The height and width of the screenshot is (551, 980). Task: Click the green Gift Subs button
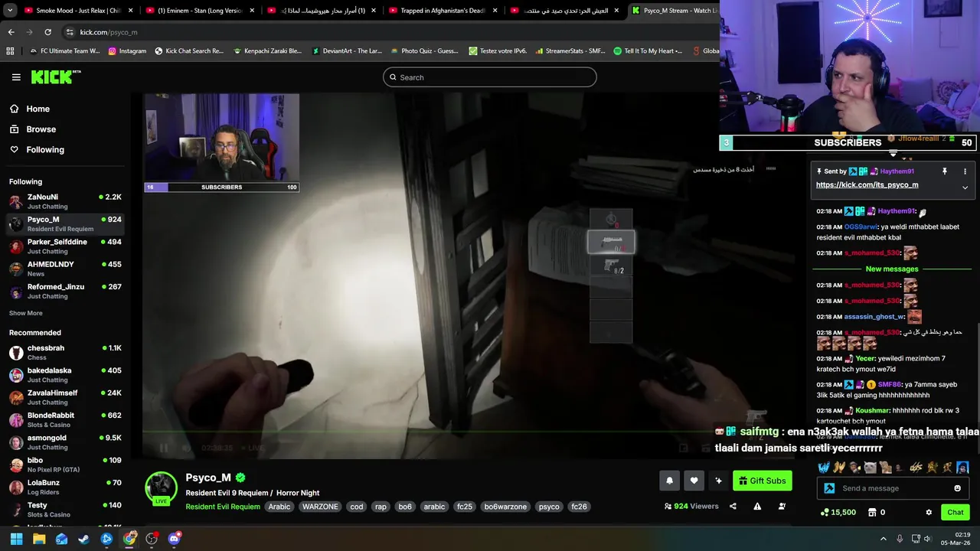(762, 481)
